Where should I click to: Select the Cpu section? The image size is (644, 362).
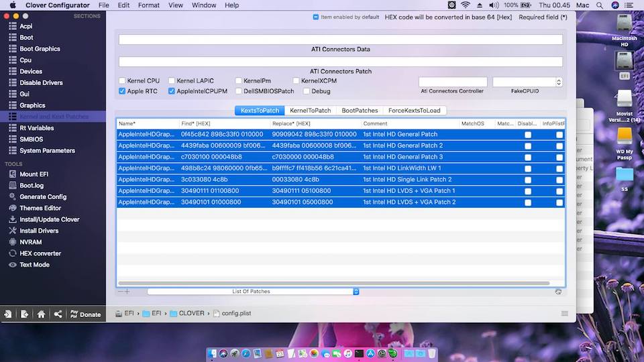25,60
